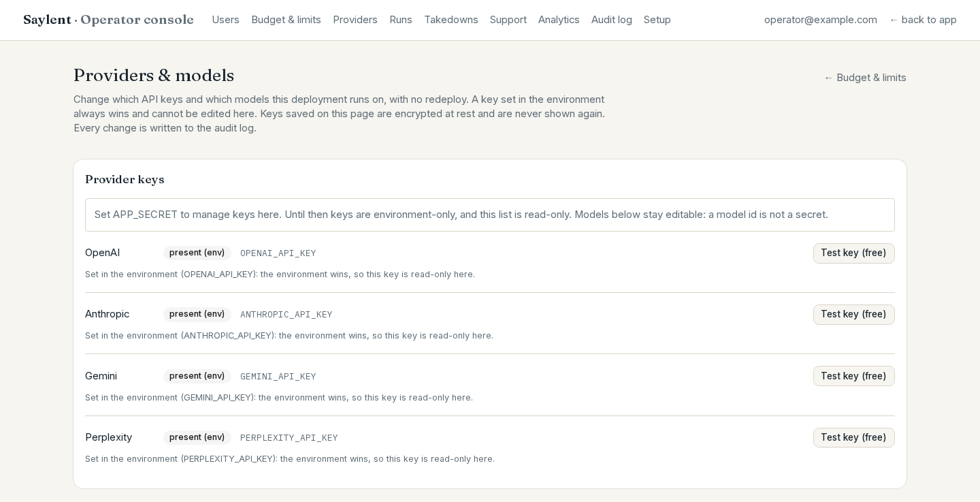Open the Analytics page
The width and height of the screenshot is (980, 502).
pyautogui.click(x=559, y=20)
